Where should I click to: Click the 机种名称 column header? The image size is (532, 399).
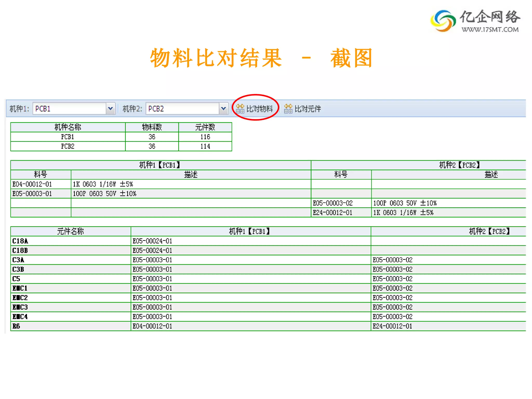(x=68, y=127)
